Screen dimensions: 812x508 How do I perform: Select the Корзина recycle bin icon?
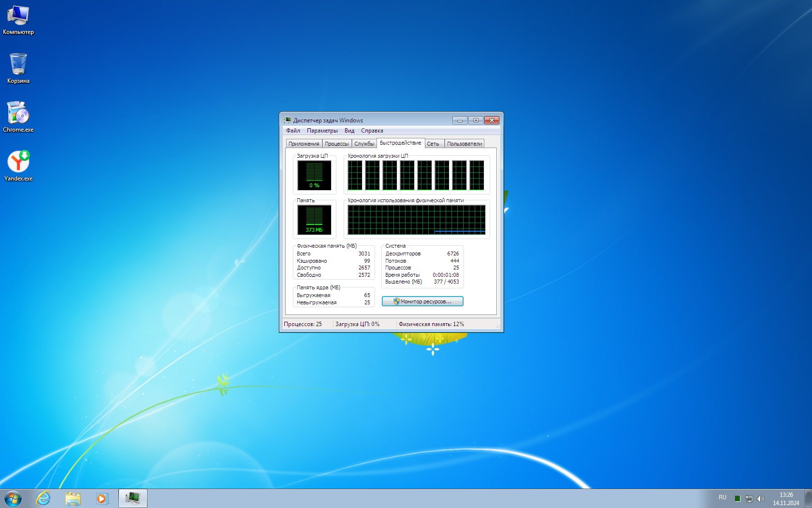point(18,68)
